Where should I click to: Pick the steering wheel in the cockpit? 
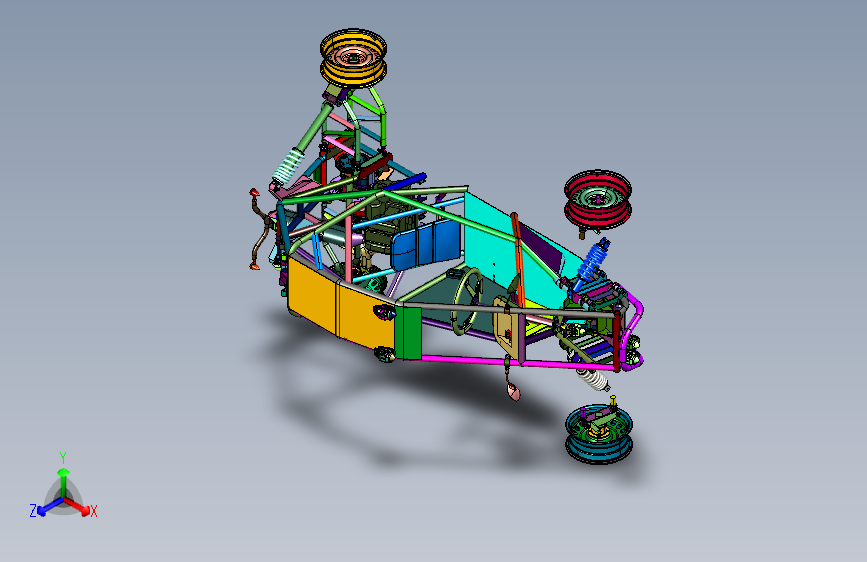point(467,300)
